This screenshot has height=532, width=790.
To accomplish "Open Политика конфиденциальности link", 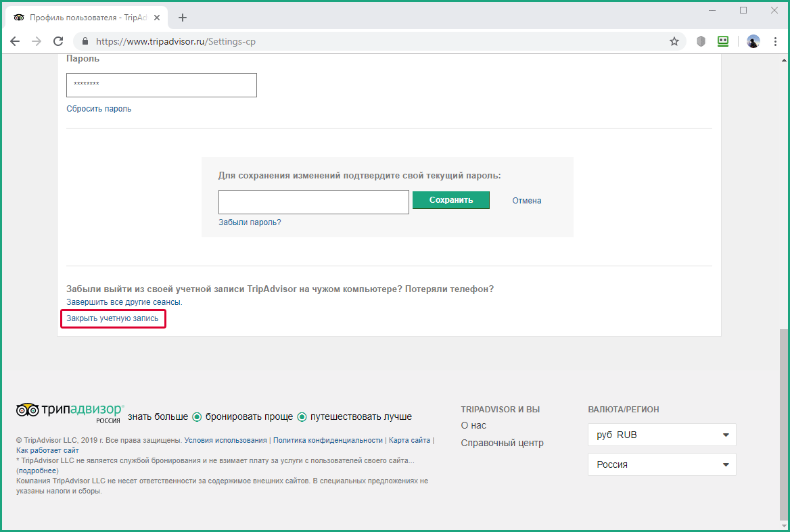I will tap(328, 440).
